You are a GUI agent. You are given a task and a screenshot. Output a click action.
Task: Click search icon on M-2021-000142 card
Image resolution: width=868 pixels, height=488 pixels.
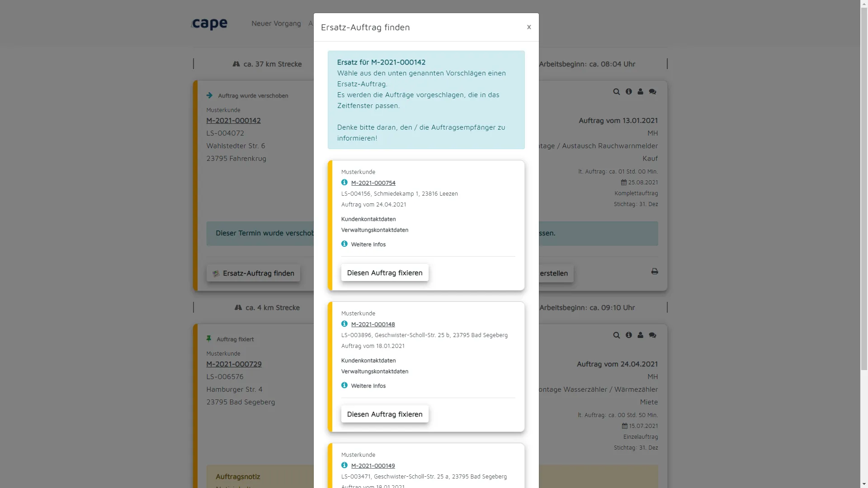tap(617, 92)
